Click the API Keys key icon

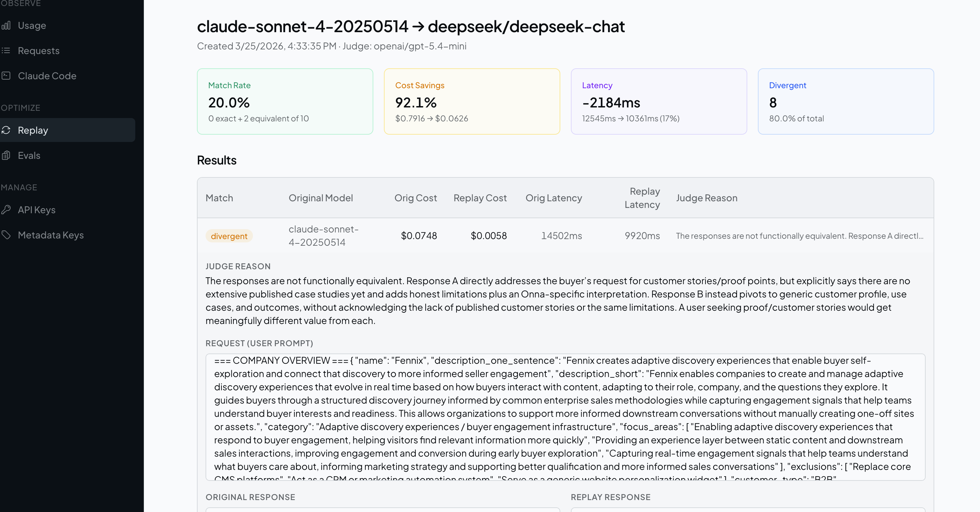[x=6, y=210]
